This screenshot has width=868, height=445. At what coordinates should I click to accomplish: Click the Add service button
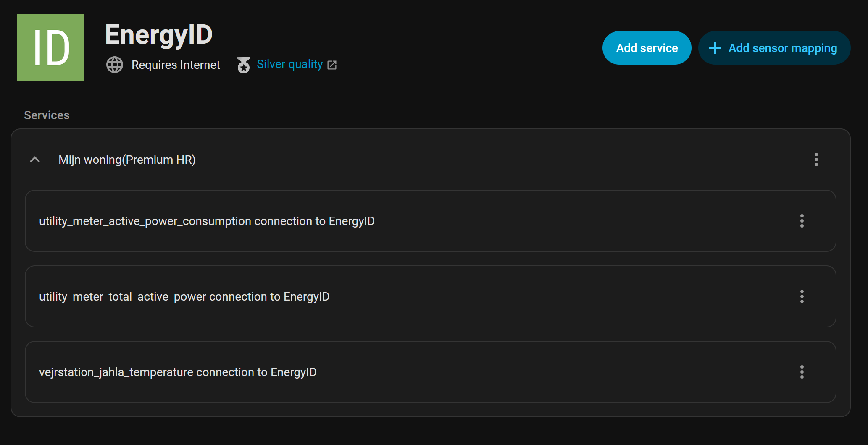(647, 47)
